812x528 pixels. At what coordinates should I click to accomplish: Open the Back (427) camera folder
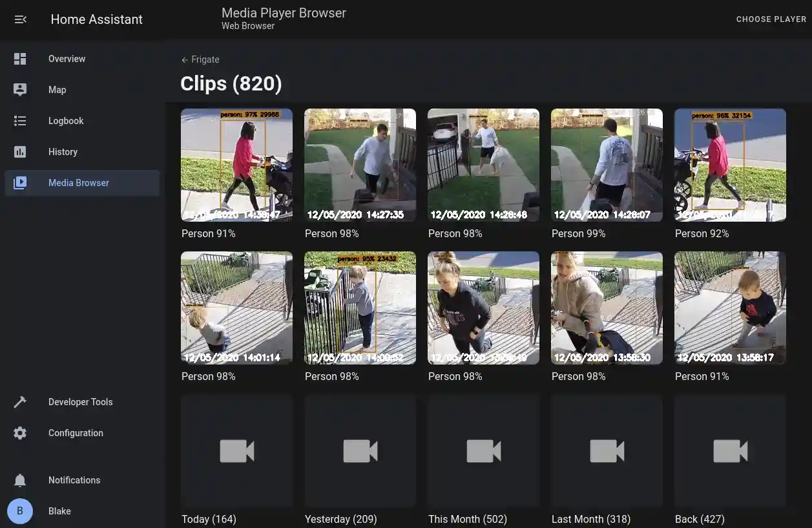tap(730, 451)
